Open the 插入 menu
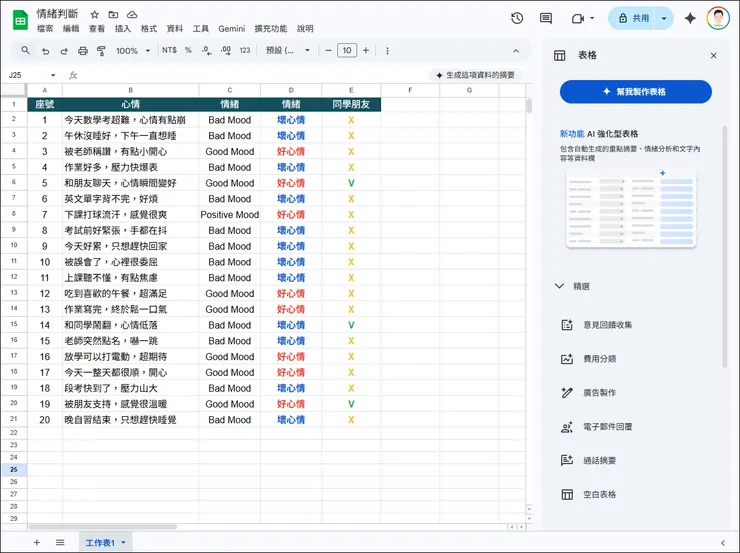 pyautogui.click(x=123, y=29)
